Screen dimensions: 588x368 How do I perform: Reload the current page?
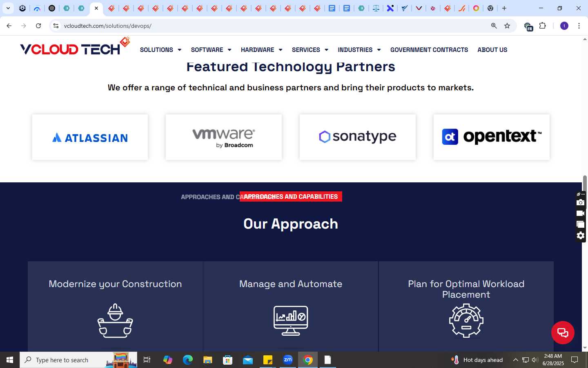(38, 26)
